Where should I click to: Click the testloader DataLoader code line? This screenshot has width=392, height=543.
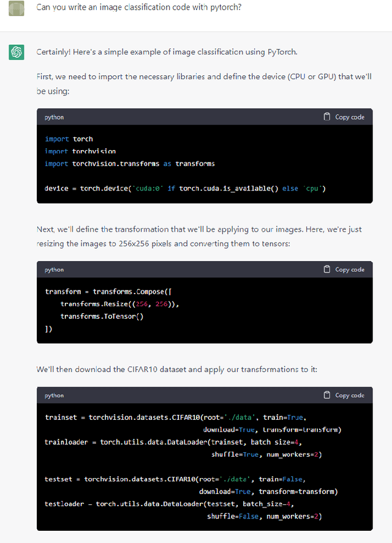pos(169,504)
